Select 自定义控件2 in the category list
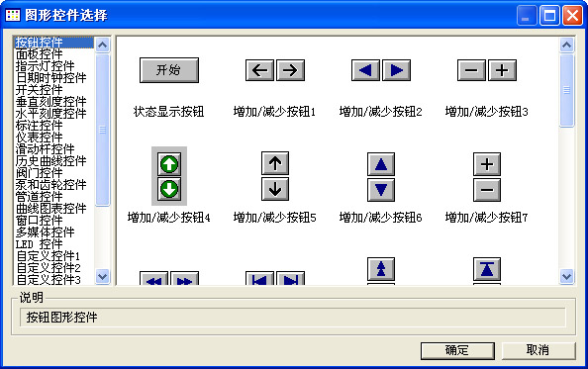Screen dimensions: 588x369 (54, 267)
